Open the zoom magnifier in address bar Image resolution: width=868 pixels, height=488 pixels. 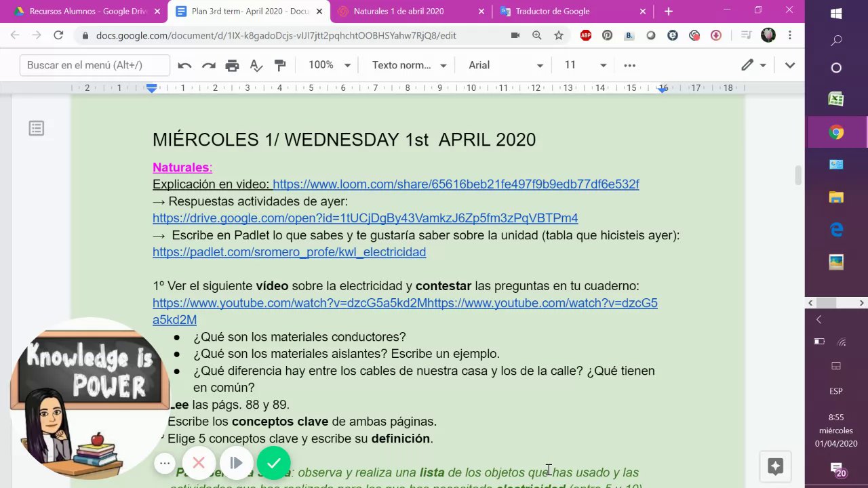coord(537,35)
